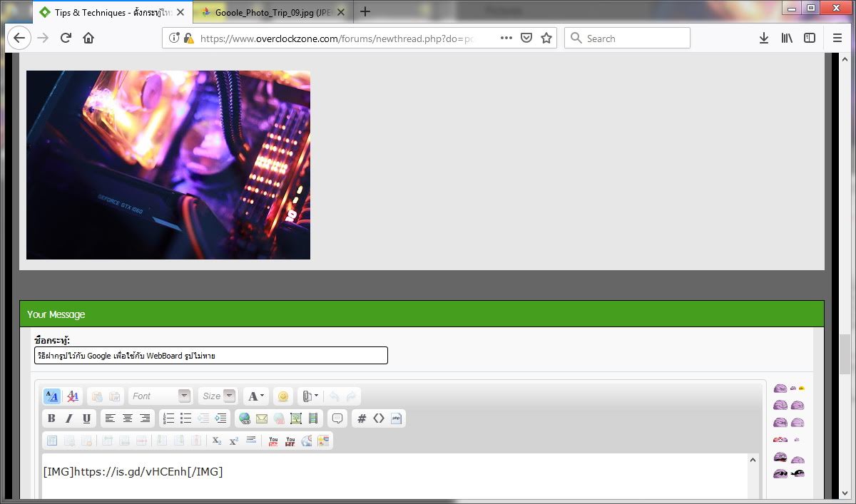856x504 pixels.
Task: Toggle bold formatting in the editor
Action: pyautogui.click(x=51, y=418)
